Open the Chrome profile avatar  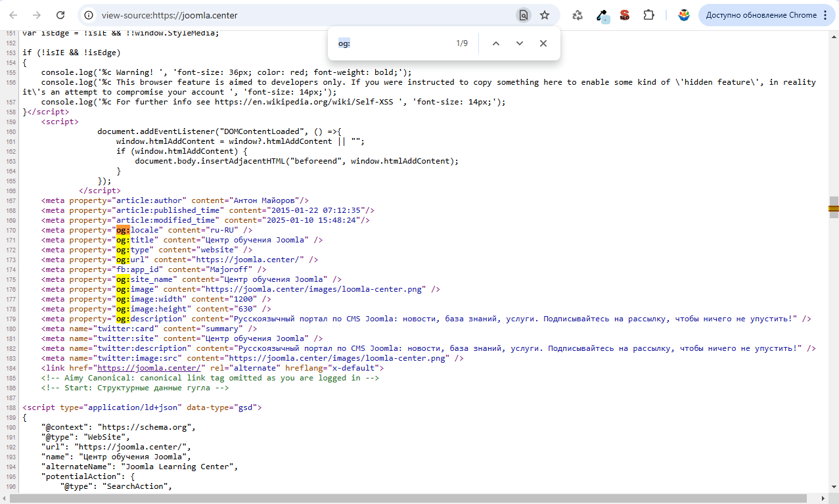click(684, 15)
